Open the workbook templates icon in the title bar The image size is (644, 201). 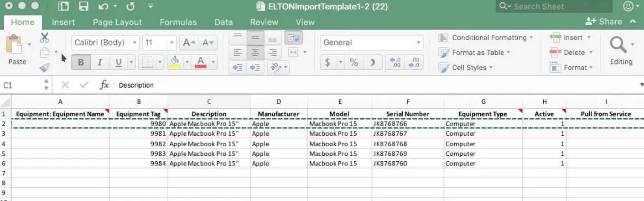click(x=64, y=7)
